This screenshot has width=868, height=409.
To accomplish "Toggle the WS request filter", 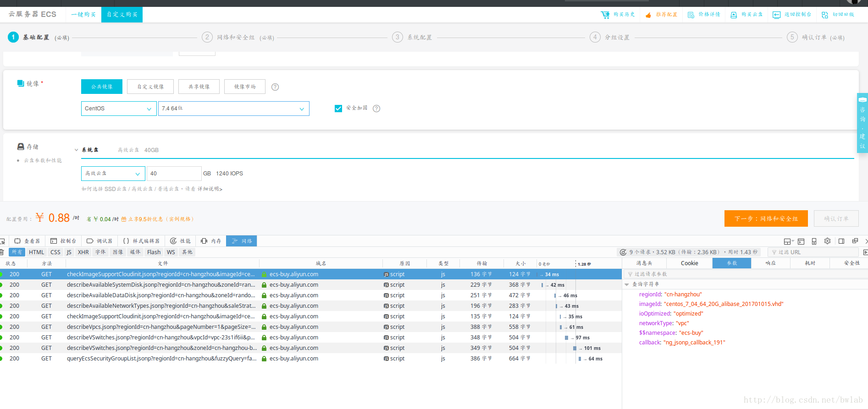I will click(171, 252).
